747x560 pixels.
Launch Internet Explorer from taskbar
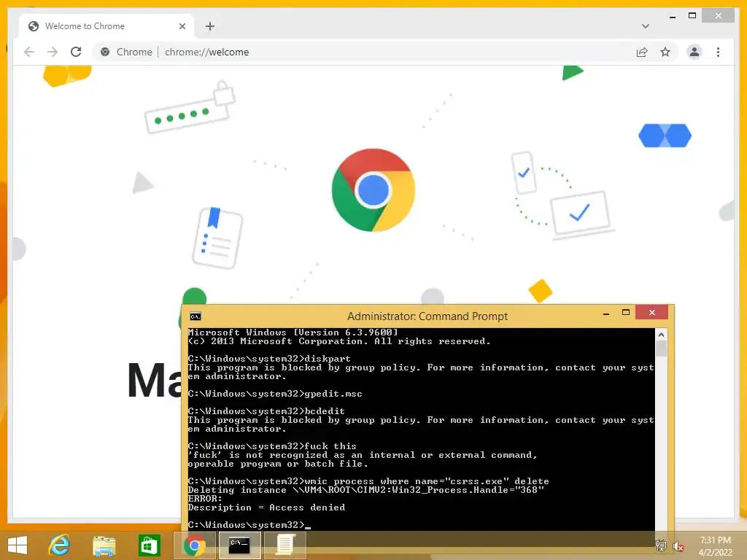60,545
